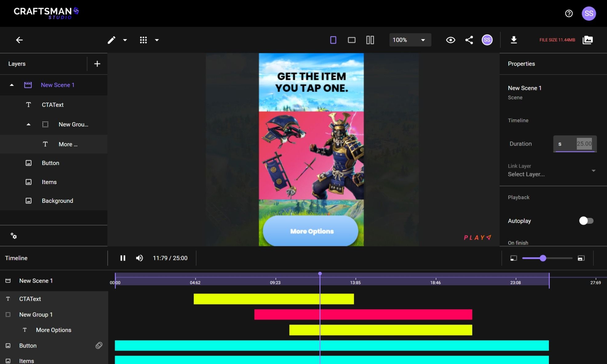This screenshot has width=607, height=364.
Task: Select Button row in timeline list
Action: tap(54, 346)
